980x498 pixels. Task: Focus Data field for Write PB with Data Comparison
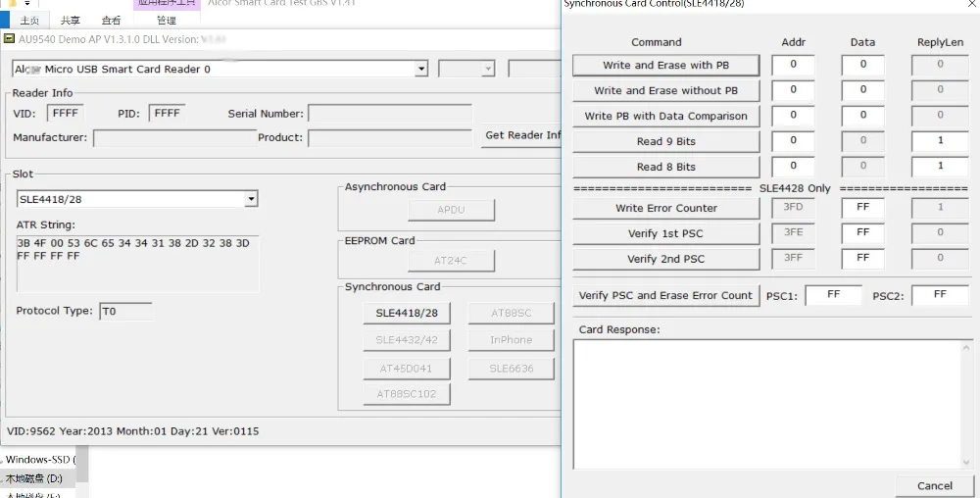(x=862, y=117)
